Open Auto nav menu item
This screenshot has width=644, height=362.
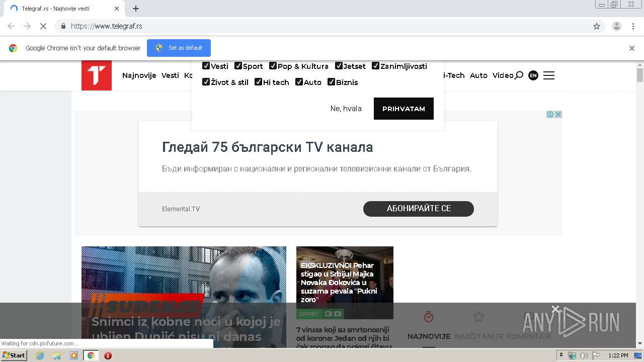(478, 75)
